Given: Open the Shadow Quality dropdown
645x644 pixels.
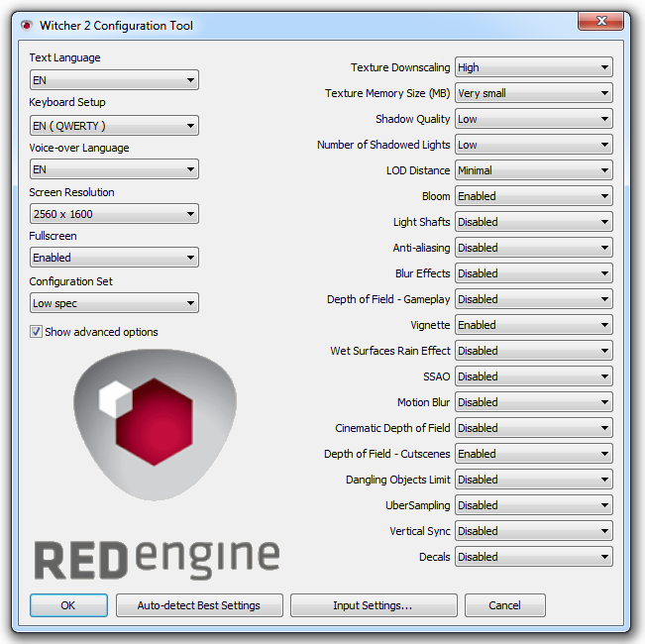Looking at the screenshot, I should click(x=533, y=119).
